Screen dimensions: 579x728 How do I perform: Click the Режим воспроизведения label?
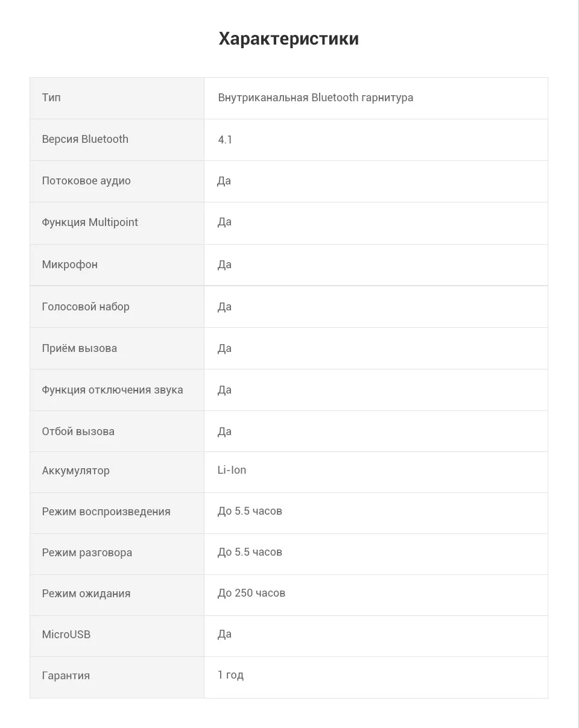tap(106, 512)
